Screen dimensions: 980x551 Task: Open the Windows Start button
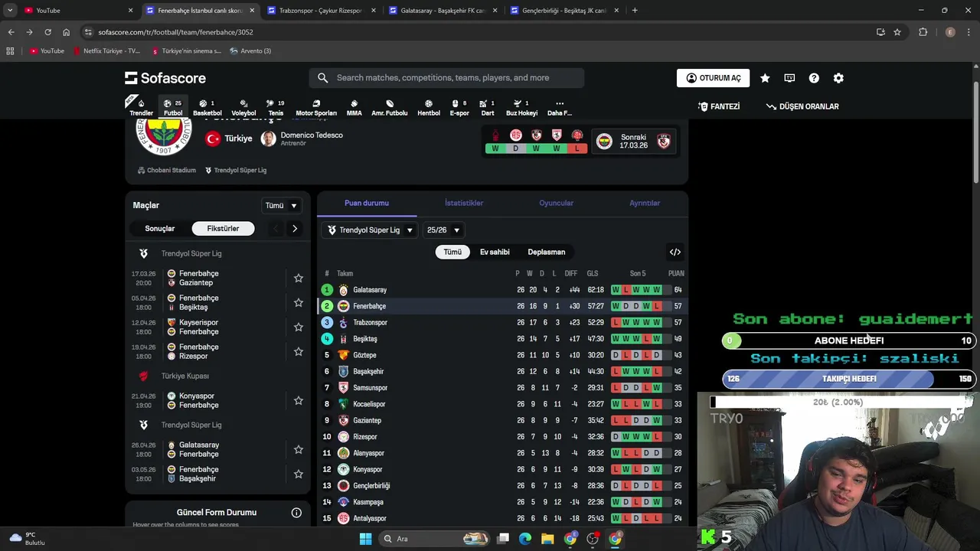tap(365, 539)
